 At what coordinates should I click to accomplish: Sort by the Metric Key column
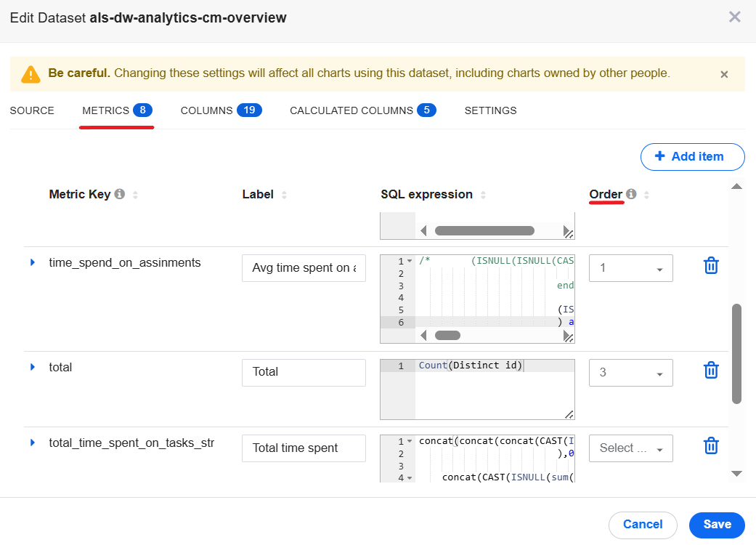(x=136, y=194)
